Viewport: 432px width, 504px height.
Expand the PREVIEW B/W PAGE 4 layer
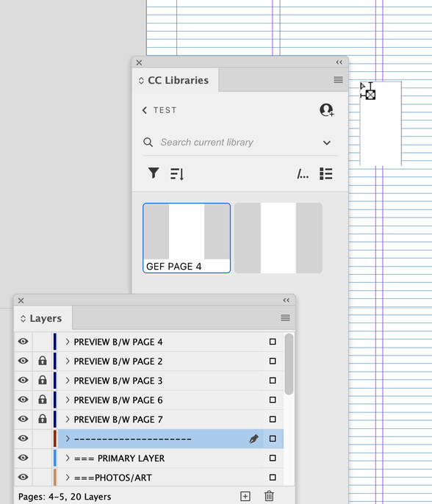click(68, 342)
